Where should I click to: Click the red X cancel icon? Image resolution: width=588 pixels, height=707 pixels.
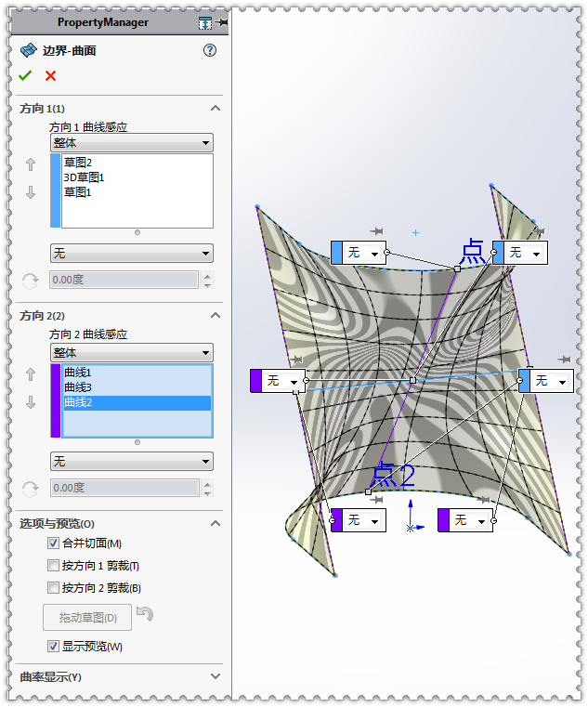coord(50,75)
